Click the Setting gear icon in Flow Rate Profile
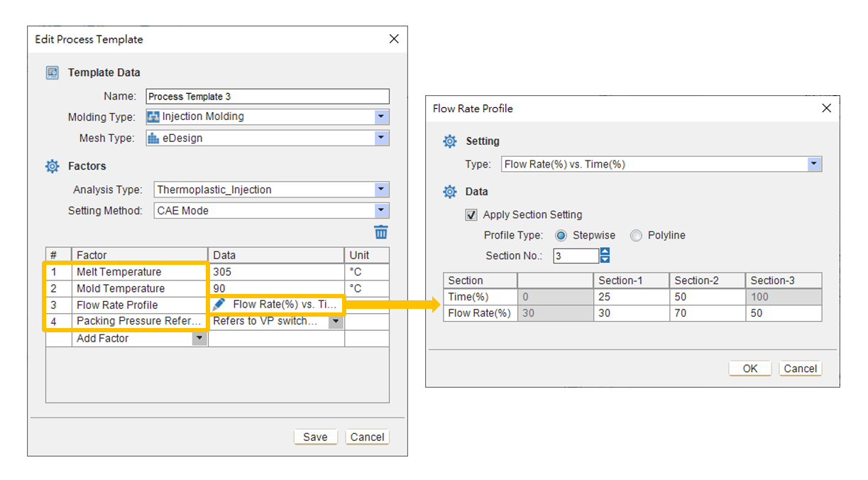Image resolution: width=868 pixels, height=480 pixels. pyautogui.click(x=450, y=141)
